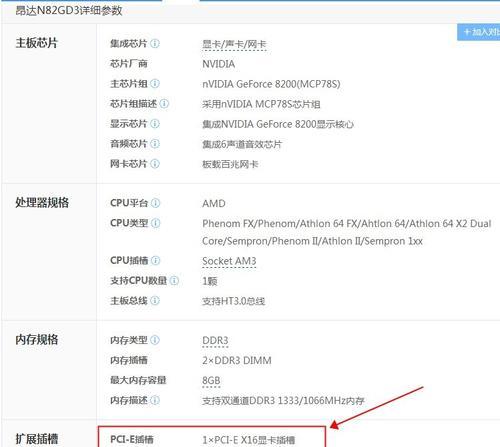Click info icon beside 芯片组描述
Viewport: 500px width, 447px height.
point(164,104)
